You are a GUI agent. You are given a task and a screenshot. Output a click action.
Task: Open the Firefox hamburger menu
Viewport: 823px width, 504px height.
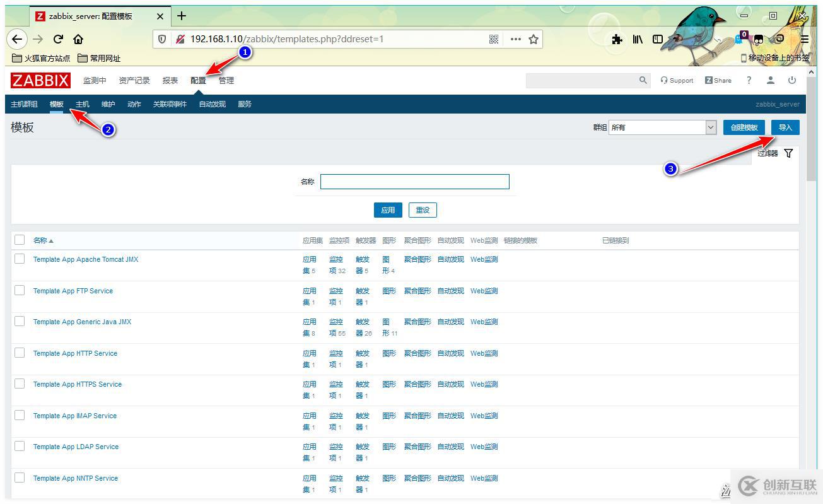pyautogui.click(x=804, y=38)
